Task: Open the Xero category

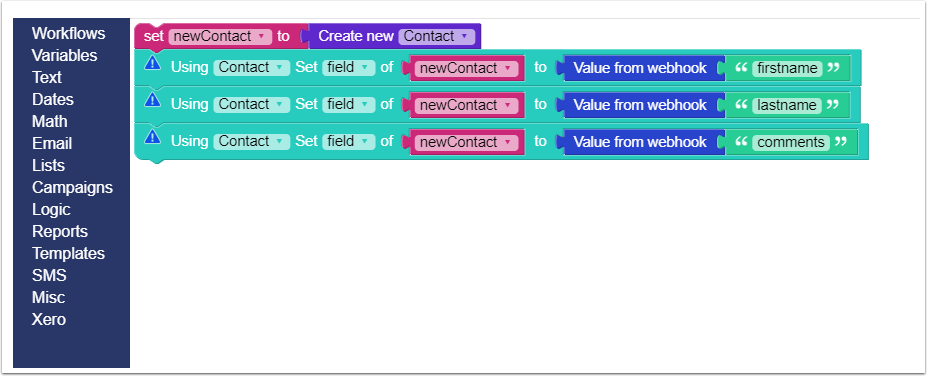Action: pyautogui.click(x=48, y=319)
